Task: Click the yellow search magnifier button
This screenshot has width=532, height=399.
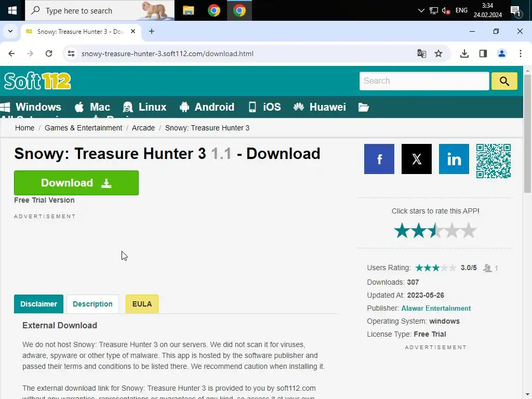Action: (504, 81)
